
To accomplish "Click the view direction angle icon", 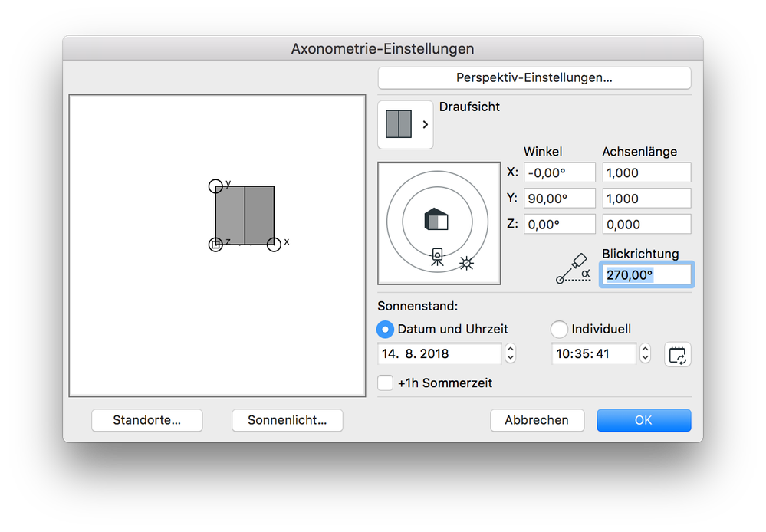I will tap(573, 269).
